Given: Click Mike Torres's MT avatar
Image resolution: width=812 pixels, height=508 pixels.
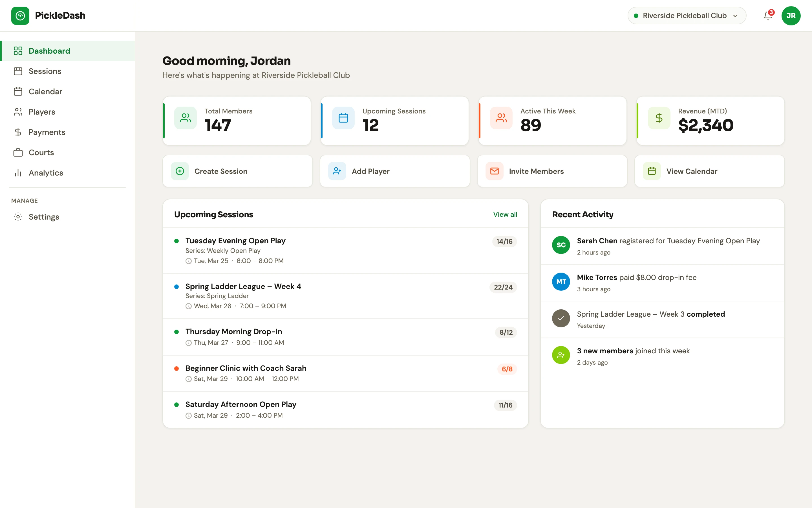Looking at the screenshot, I should pyautogui.click(x=561, y=282).
